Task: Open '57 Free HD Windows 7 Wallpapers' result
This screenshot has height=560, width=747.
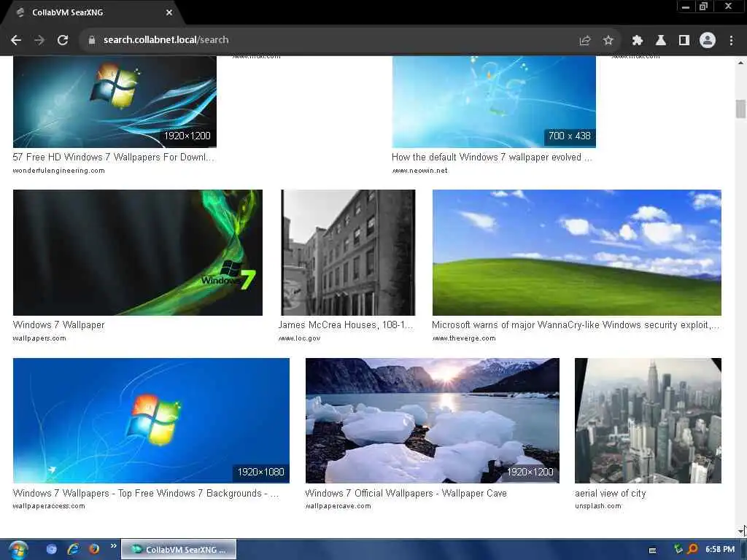Action: pyautogui.click(x=113, y=157)
